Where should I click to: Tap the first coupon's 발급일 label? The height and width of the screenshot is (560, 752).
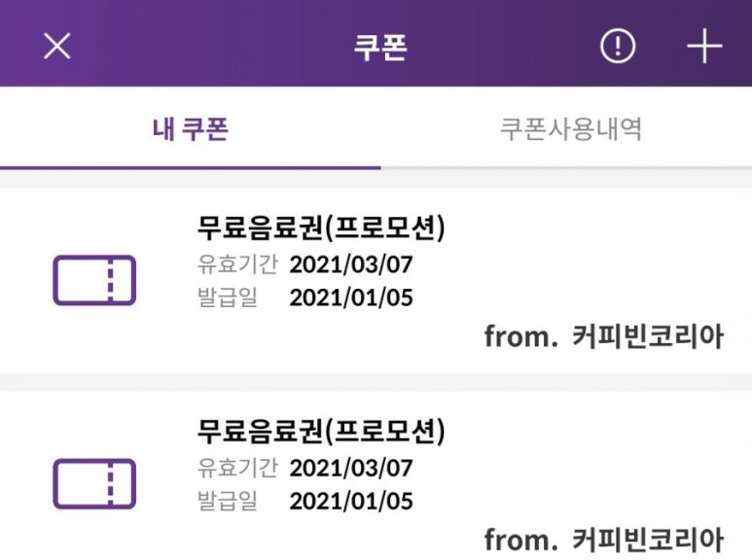(227, 297)
